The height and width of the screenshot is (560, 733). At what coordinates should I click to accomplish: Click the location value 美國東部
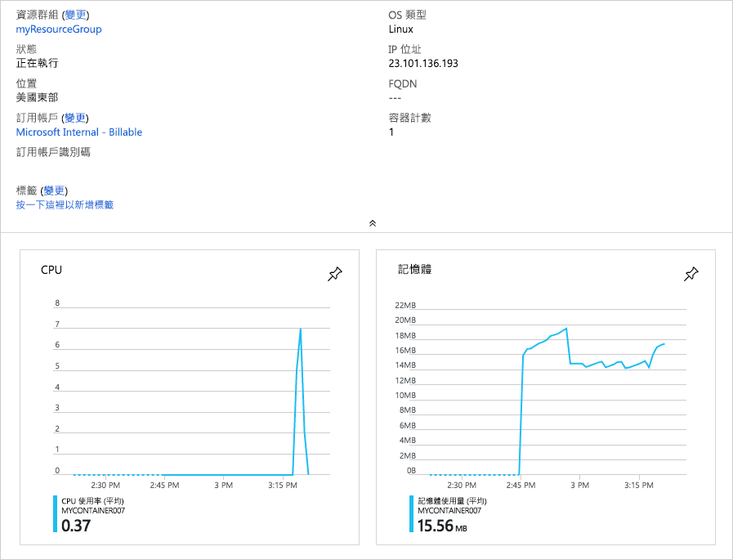pos(38,97)
